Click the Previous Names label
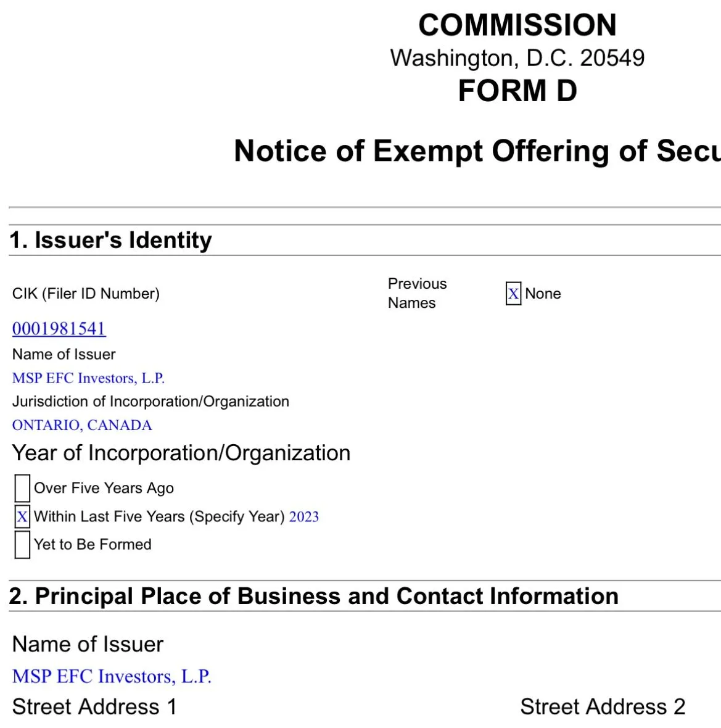This screenshot has width=721, height=728. coord(417,293)
